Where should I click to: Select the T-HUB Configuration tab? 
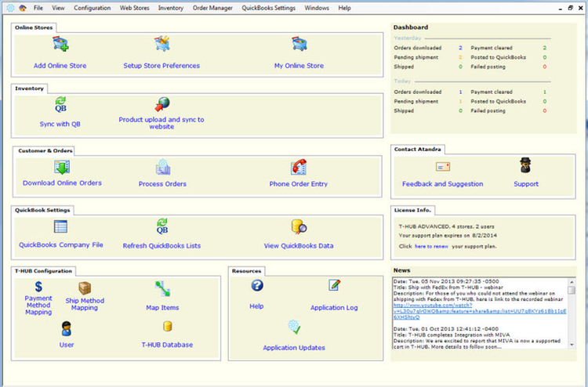point(43,271)
